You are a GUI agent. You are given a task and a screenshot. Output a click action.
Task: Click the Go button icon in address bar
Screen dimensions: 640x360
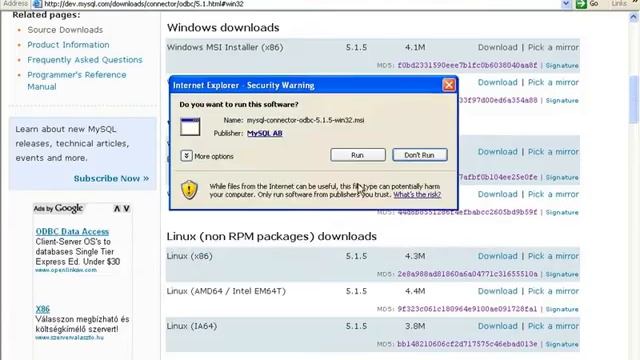(581, 4)
